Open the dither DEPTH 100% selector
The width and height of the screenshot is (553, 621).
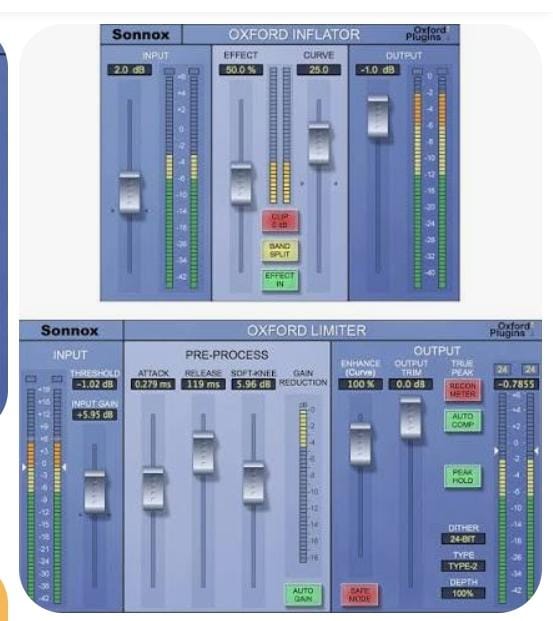click(463, 593)
